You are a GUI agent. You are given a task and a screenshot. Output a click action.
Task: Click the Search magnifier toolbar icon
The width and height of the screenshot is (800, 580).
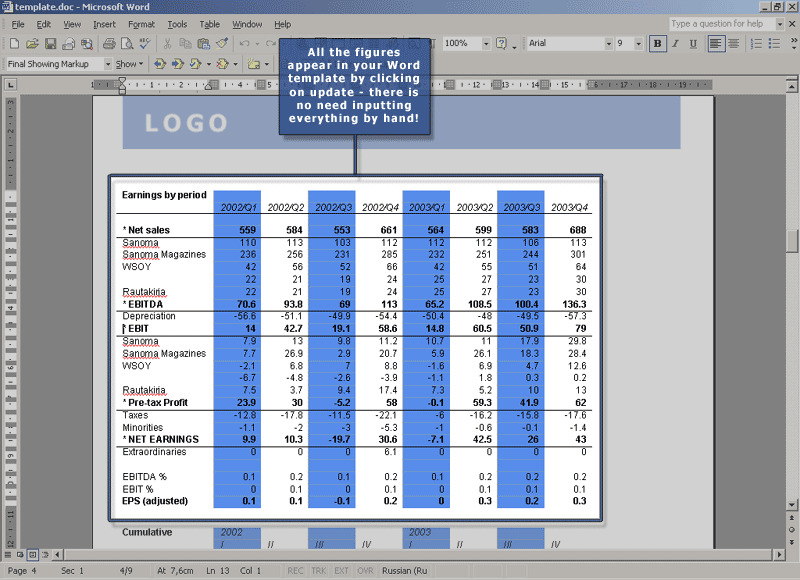[x=87, y=44]
